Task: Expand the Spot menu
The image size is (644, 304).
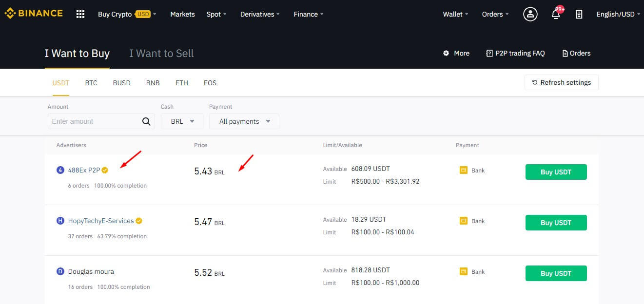Action: pyautogui.click(x=216, y=14)
